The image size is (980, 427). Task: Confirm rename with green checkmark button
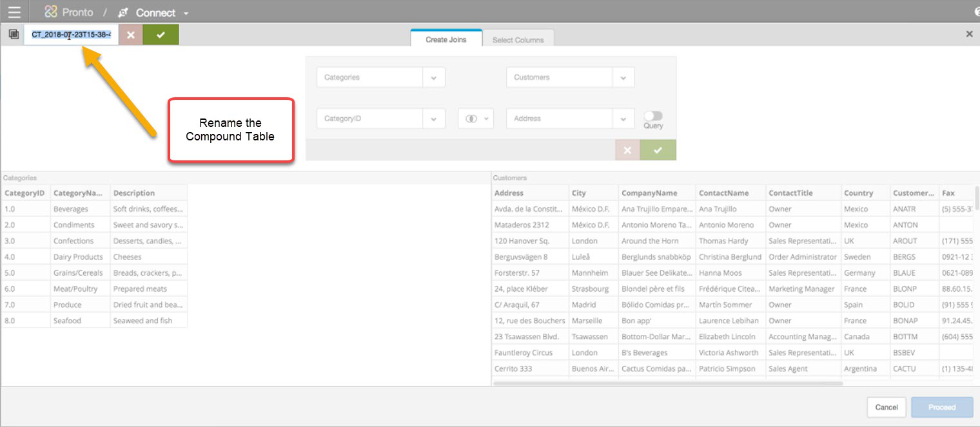(161, 35)
